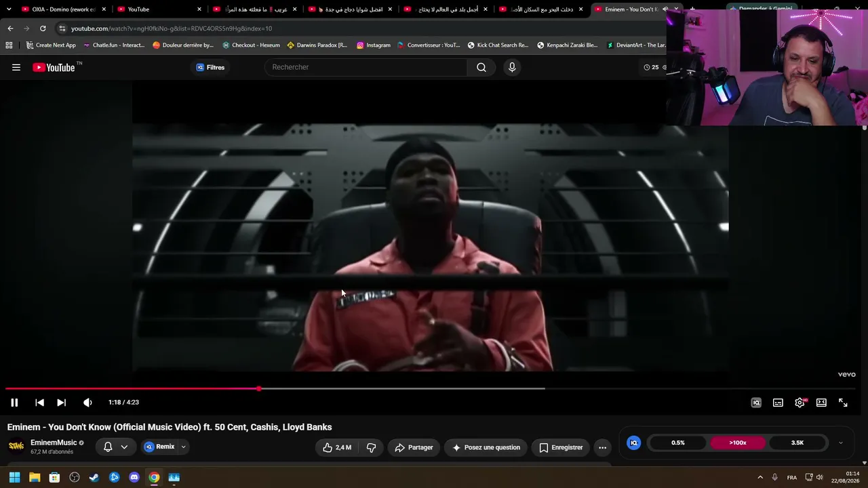The width and height of the screenshot is (868, 488).
Task: Focus the Rechercher search field
Action: coord(366,67)
